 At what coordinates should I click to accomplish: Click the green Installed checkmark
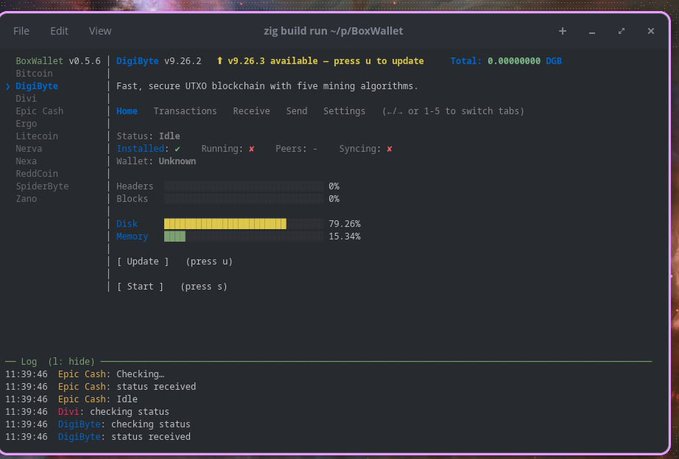point(177,149)
